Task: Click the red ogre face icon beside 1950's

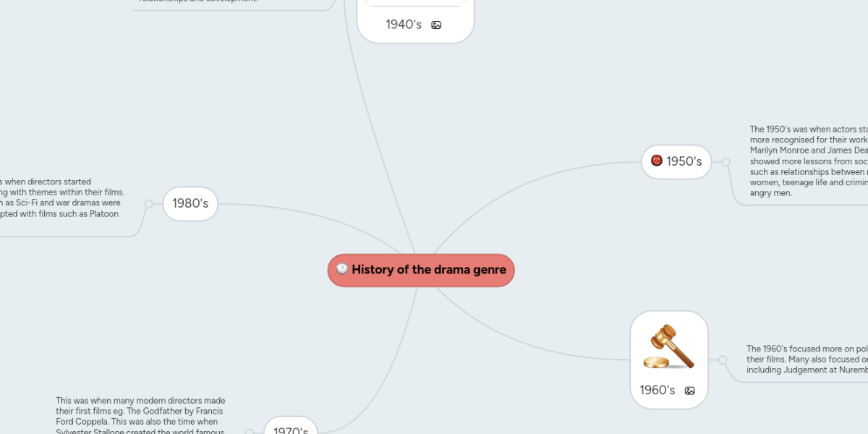Action: point(657,161)
